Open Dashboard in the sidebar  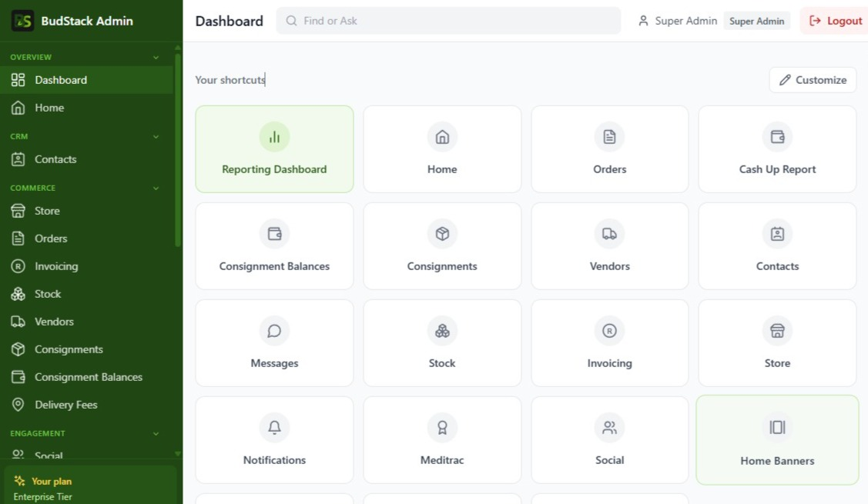[x=86, y=80]
